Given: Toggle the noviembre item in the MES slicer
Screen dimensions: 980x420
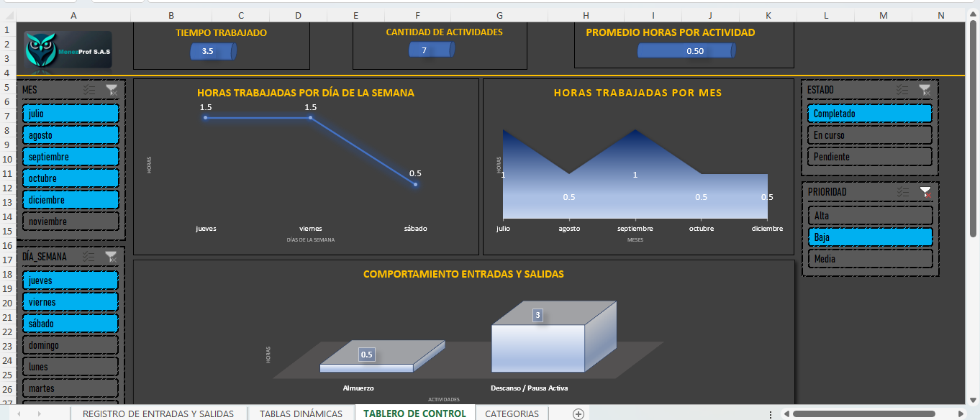Looking at the screenshot, I should pos(71,222).
